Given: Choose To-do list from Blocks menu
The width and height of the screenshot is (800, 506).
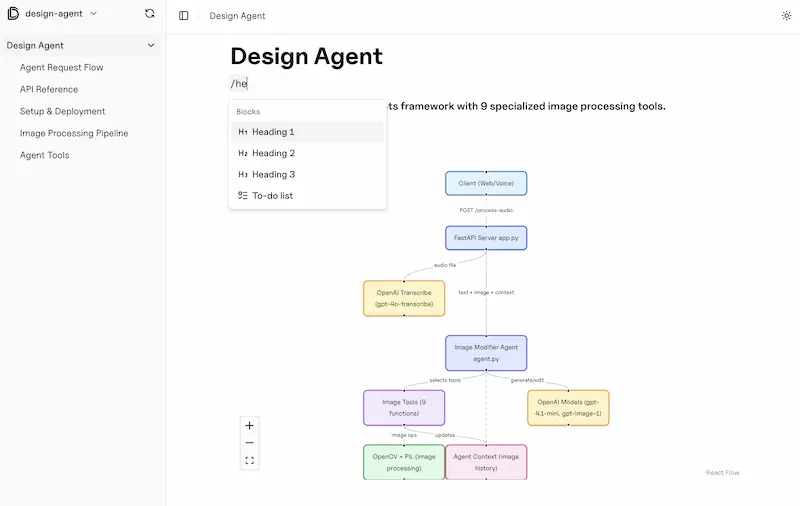Looking at the screenshot, I should tap(307, 196).
